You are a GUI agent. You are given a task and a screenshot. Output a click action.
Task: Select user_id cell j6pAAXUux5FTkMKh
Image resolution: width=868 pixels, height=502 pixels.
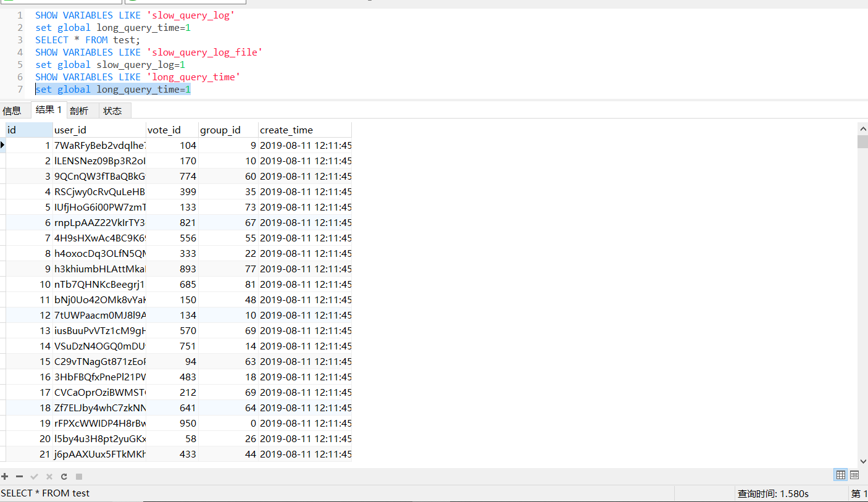point(99,454)
